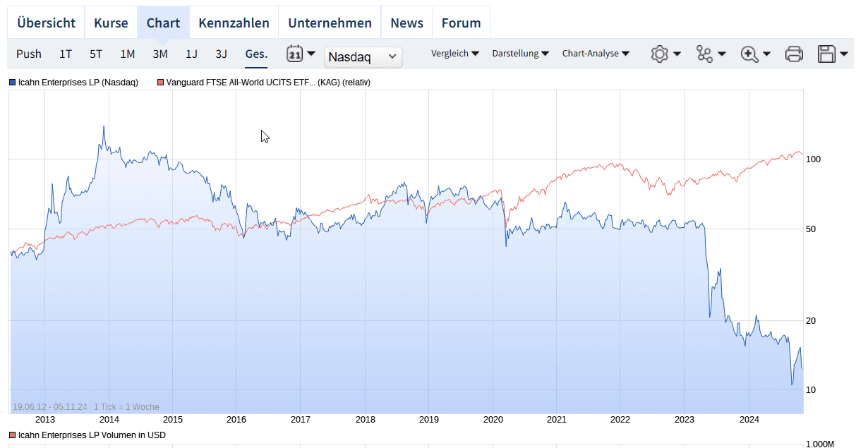The height and width of the screenshot is (448, 868).
Task: Select the 1M timeframe
Action: (128, 54)
